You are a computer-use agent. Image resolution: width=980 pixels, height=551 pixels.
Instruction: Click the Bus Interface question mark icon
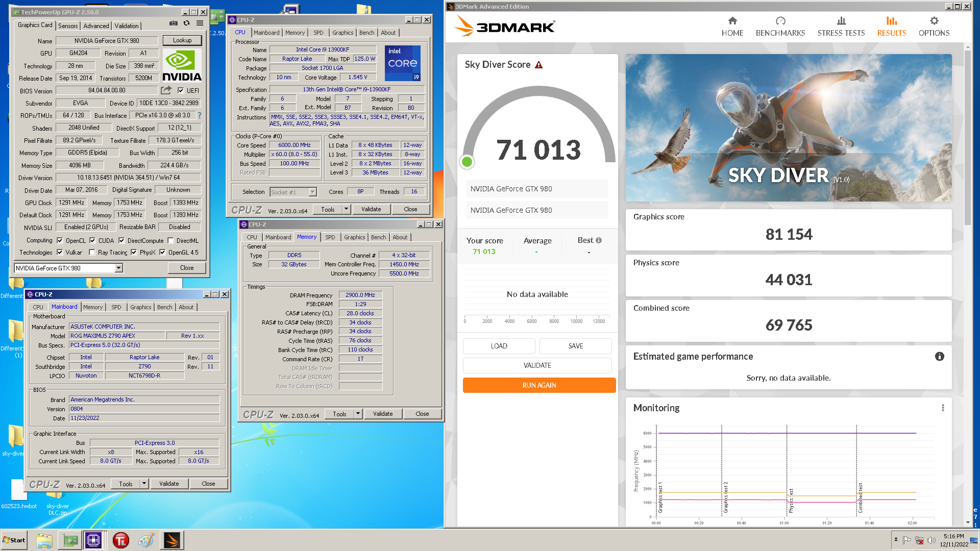[200, 115]
